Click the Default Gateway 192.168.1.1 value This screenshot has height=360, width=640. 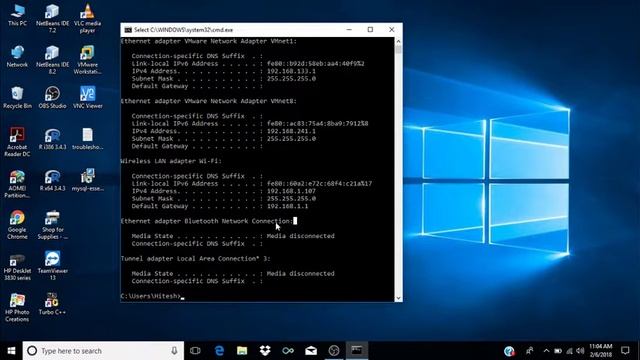tap(287, 206)
